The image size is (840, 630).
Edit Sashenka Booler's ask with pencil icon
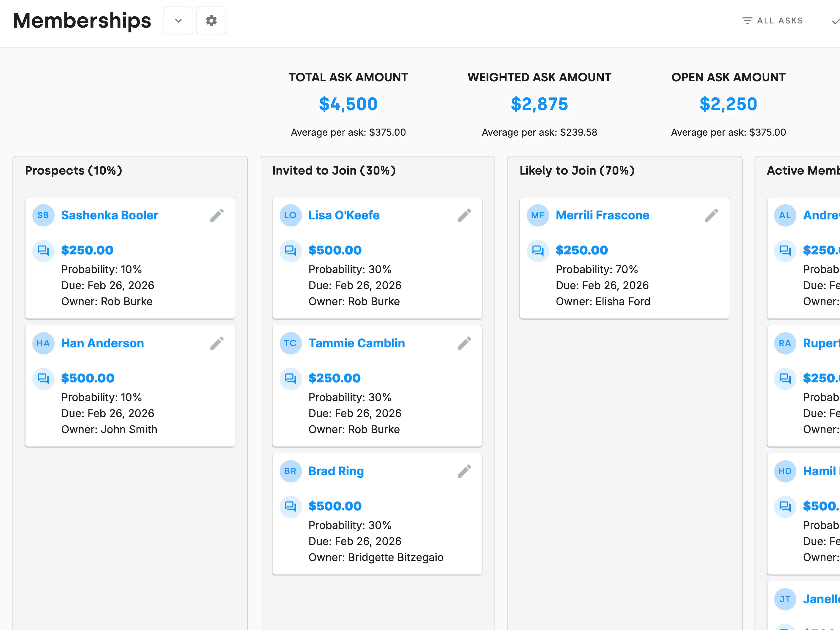(x=217, y=215)
